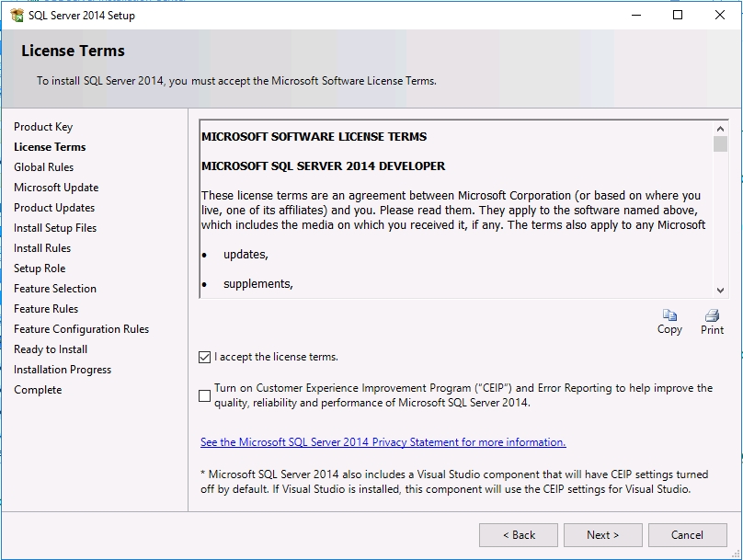Select the Install Setup Files step
Viewport: 743px width, 560px height.
point(55,228)
